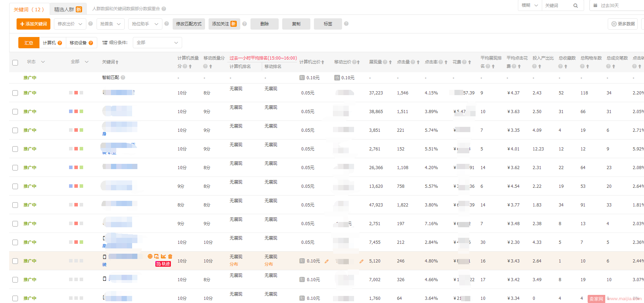Expand the 抢首条 dropdown
This screenshot has width=644, height=303.
[110, 24]
